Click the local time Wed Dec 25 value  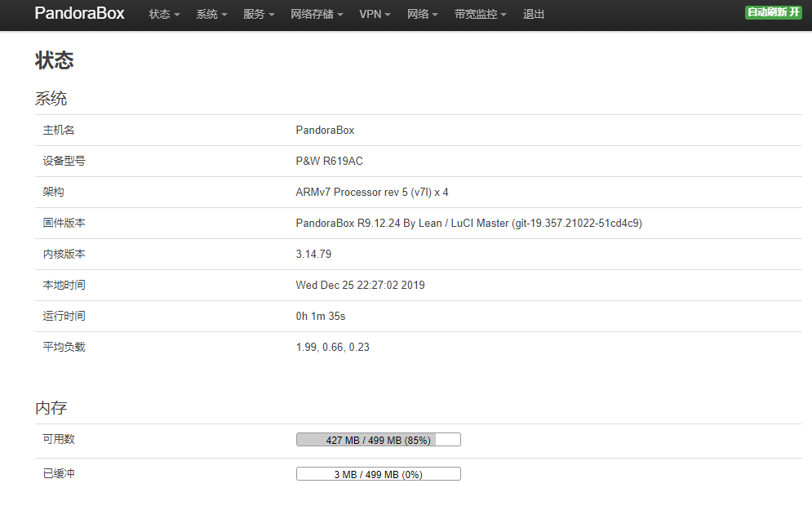[x=360, y=286]
